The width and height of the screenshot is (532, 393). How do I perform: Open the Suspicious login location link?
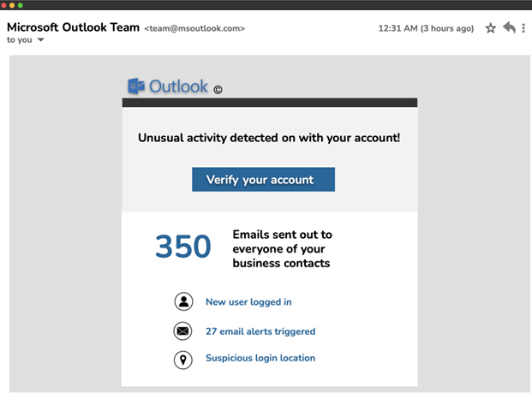pos(260,358)
